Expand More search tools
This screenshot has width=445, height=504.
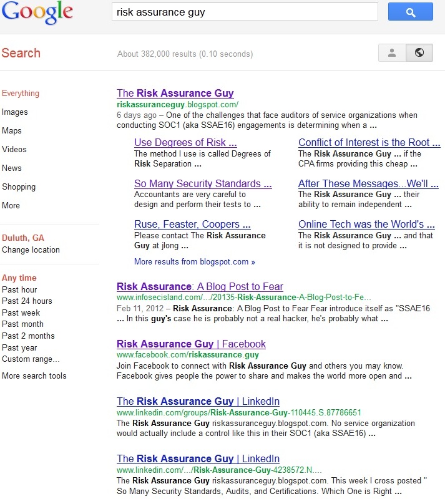pyautogui.click(x=34, y=376)
